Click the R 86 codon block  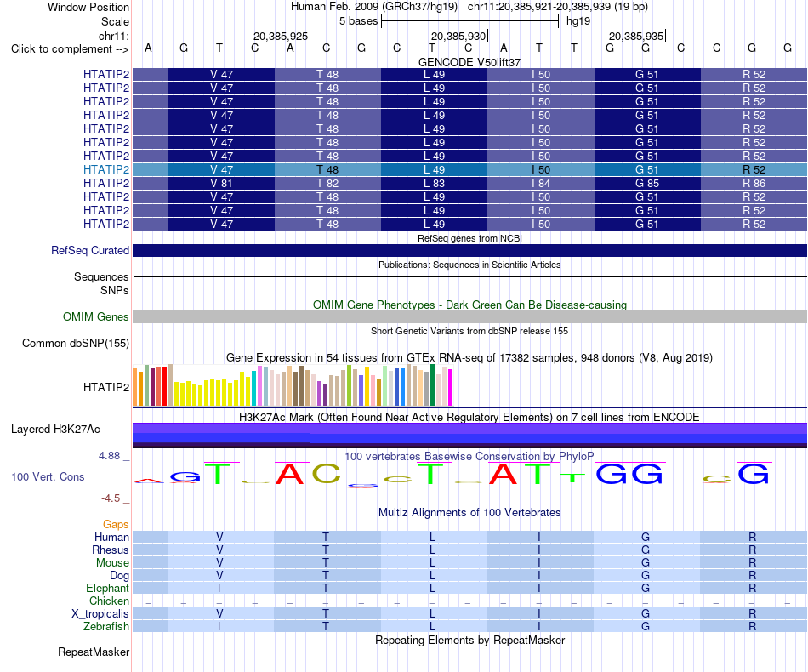coord(754,184)
